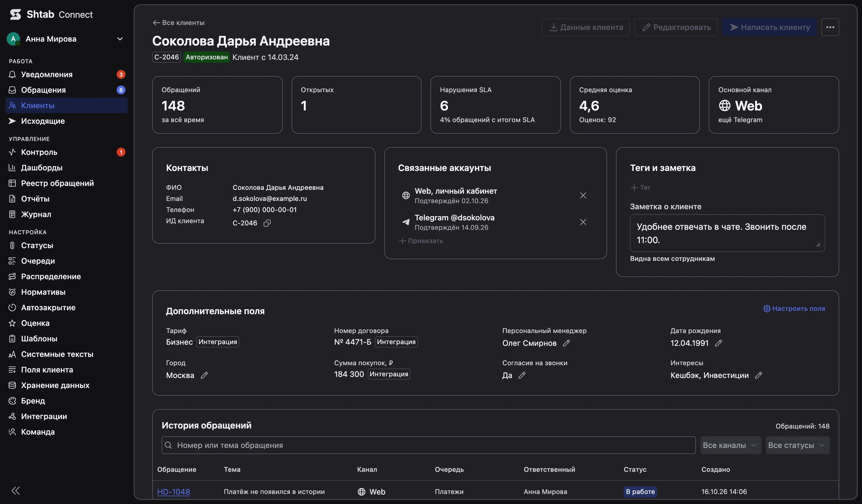Expand the Анна Мирова account chevron
Viewport: 862px width, 504px height.
120,39
